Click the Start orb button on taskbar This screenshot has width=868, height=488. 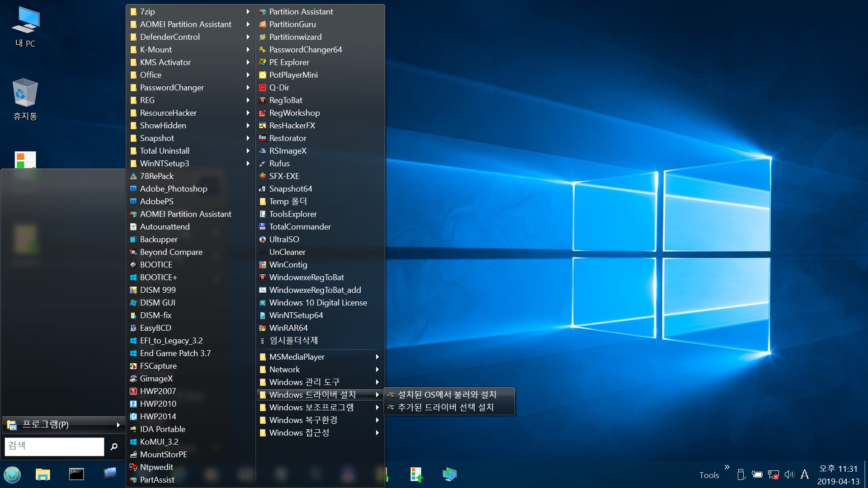[x=12, y=474]
